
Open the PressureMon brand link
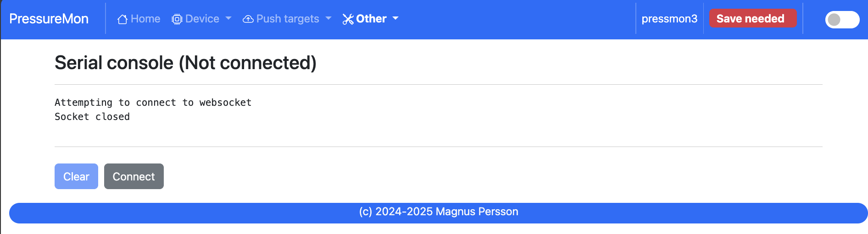pos(49,19)
